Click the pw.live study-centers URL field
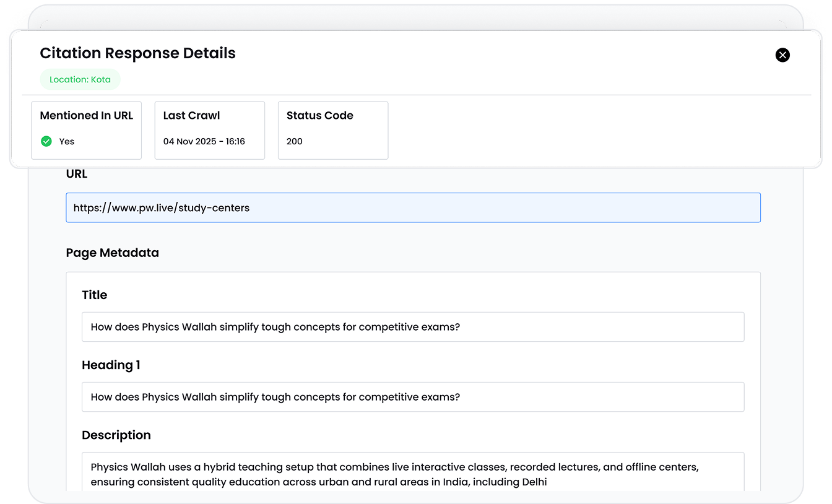 pos(413,208)
